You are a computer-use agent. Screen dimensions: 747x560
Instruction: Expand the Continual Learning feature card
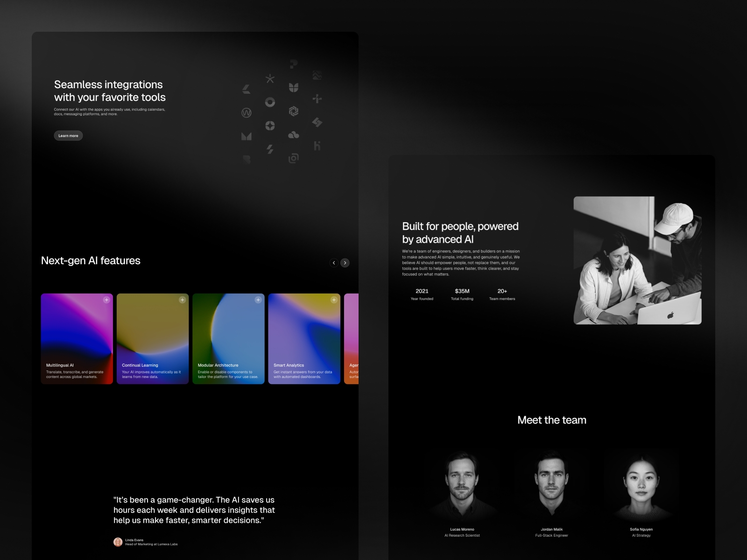tap(182, 300)
